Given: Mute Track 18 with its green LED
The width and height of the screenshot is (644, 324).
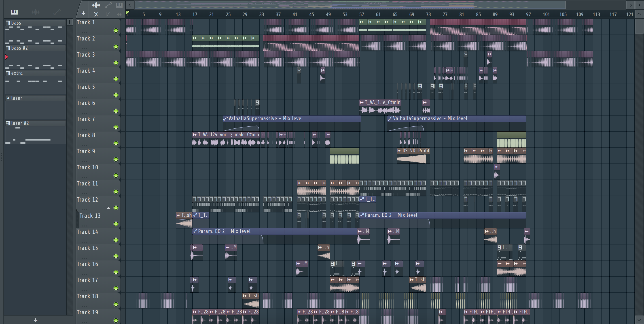Looking at the screenshot, I should coord(116,304).
